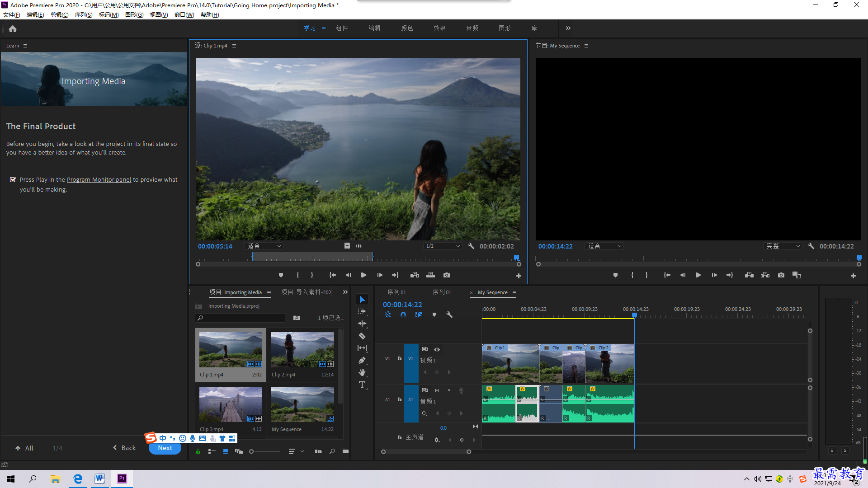Toggle snap in timeline
This screenshot has width=868, height=488.
(x=403, y=314)
